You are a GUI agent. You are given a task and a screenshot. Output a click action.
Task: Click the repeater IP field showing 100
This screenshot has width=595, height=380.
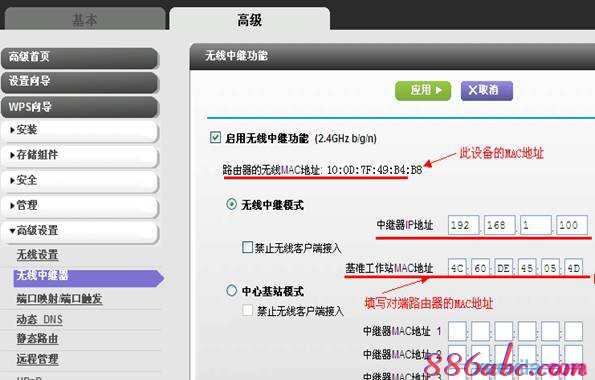[x=571, y=225]
